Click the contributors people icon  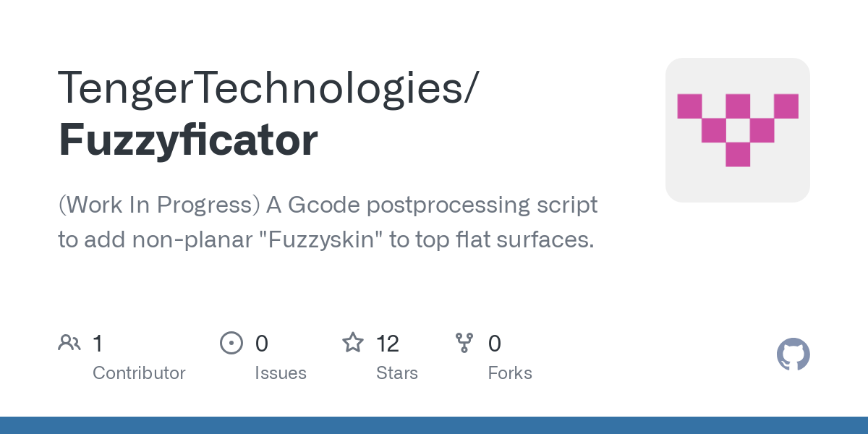pos(69,342)
